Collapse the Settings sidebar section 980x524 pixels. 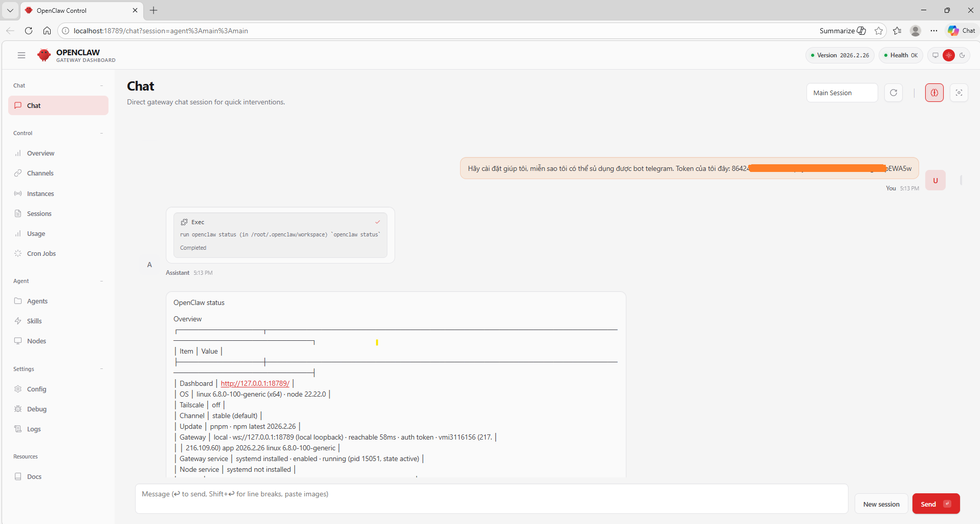tap(101, 369)
